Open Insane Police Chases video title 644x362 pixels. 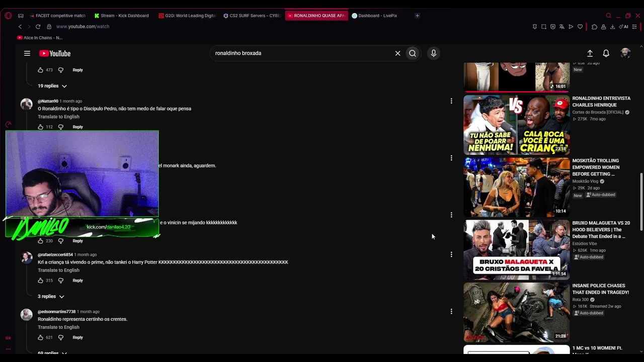600,289
